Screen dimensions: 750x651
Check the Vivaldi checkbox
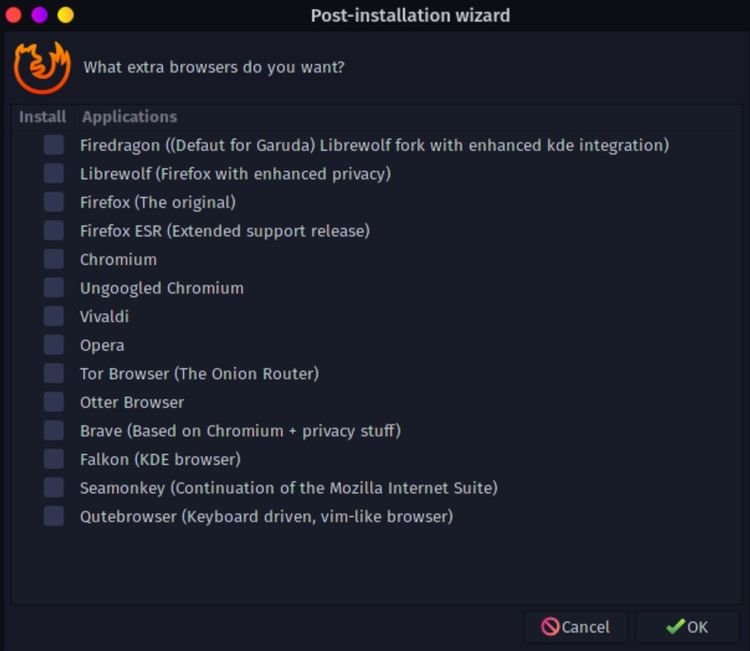pyautogui.click(x=54, y=316)
